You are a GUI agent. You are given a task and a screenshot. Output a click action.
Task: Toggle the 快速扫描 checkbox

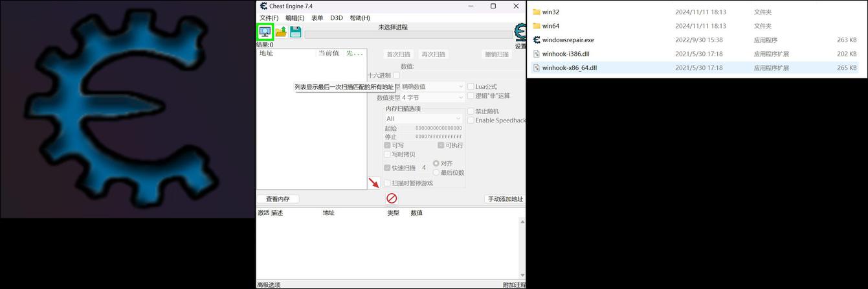[387, 168]
